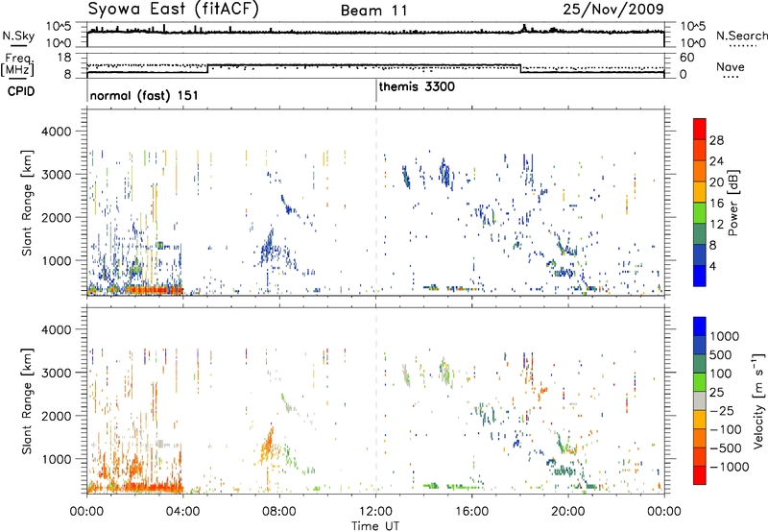
Task: Click the "N.Sky" legend label
Action: point(18,36)
